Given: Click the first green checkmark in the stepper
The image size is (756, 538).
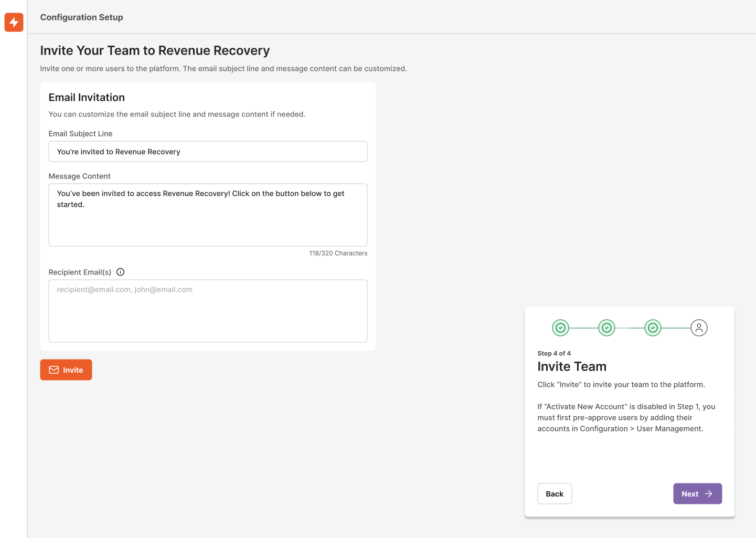Looking at the screenshot, I should (x=560, y=327).
